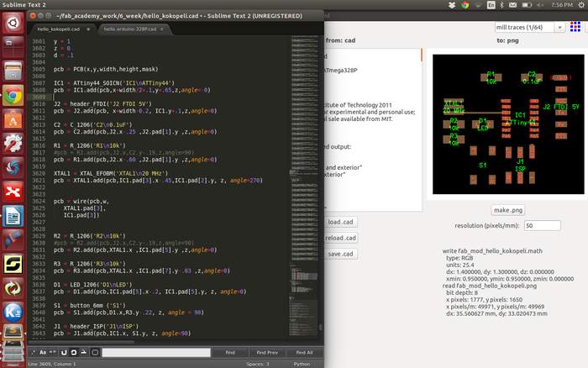
Task: Open the green Software Updater dock icon
Action: tap(13, 288)
